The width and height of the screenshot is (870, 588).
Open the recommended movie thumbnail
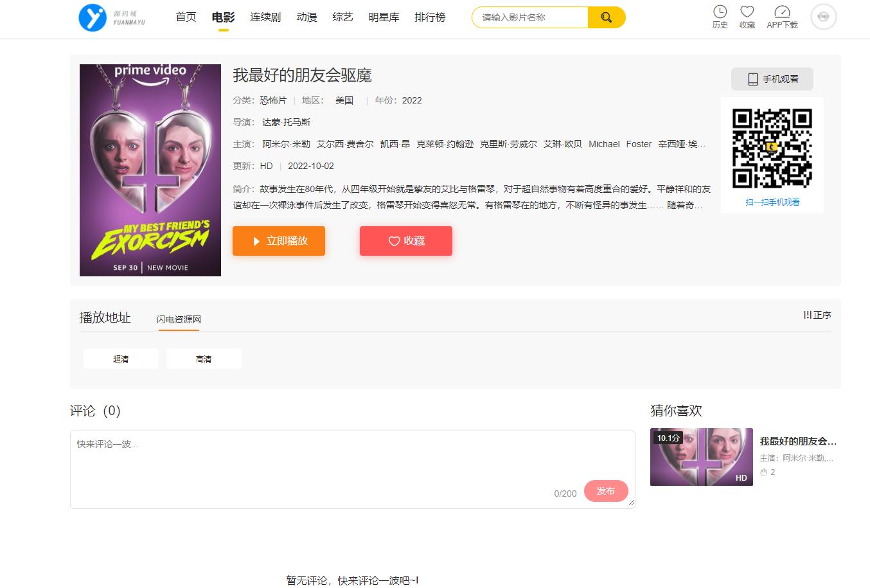tap(701, 457)
